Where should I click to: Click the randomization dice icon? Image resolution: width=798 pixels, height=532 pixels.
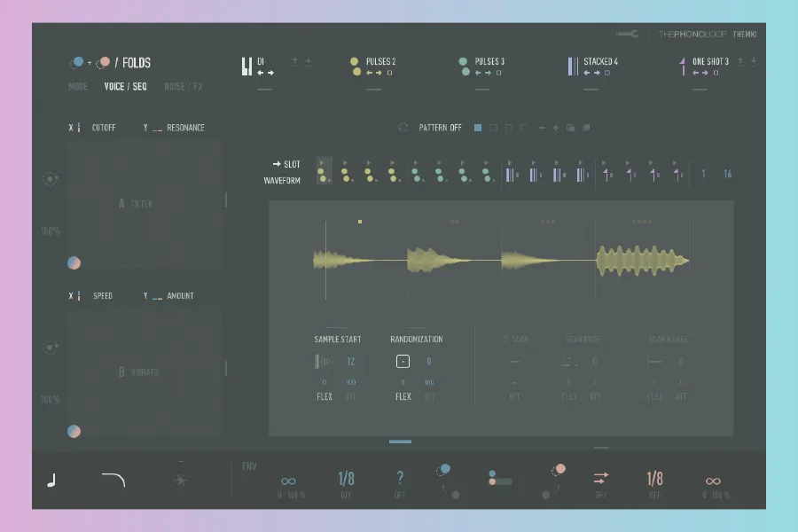[x=403, y=361]
